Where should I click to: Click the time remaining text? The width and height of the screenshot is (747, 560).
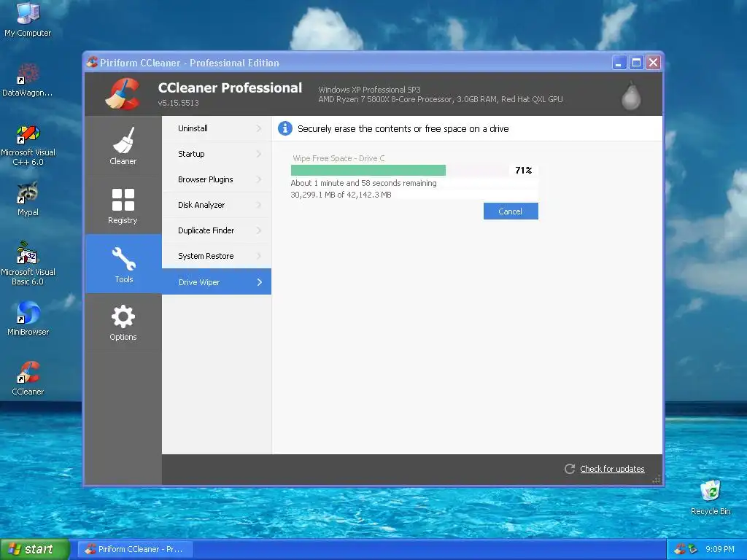[x=363, y=183]
